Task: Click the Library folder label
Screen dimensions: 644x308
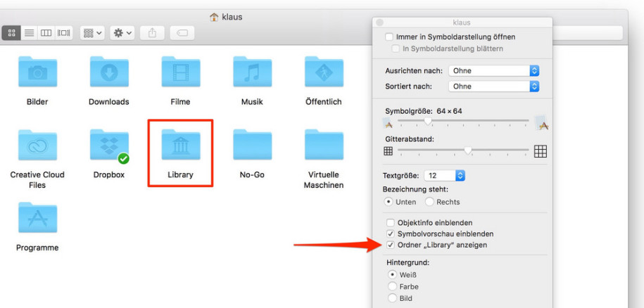Action: 180,174
